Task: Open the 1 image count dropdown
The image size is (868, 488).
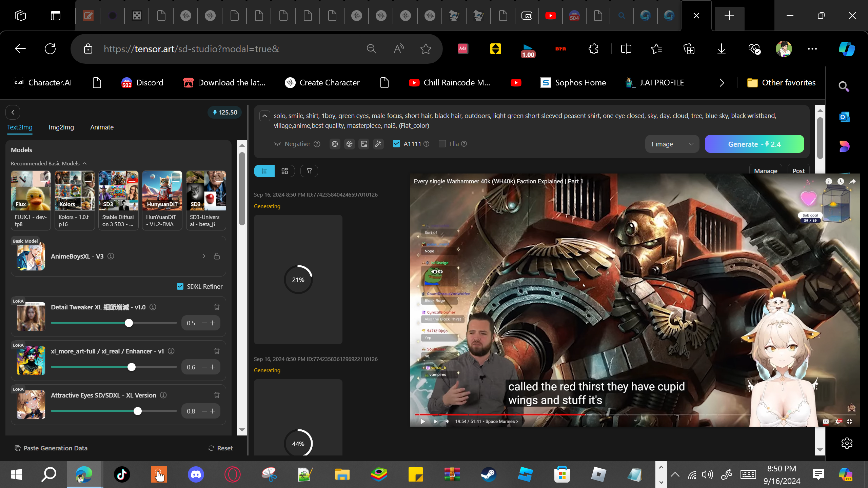Action: [x=672, y=144]
